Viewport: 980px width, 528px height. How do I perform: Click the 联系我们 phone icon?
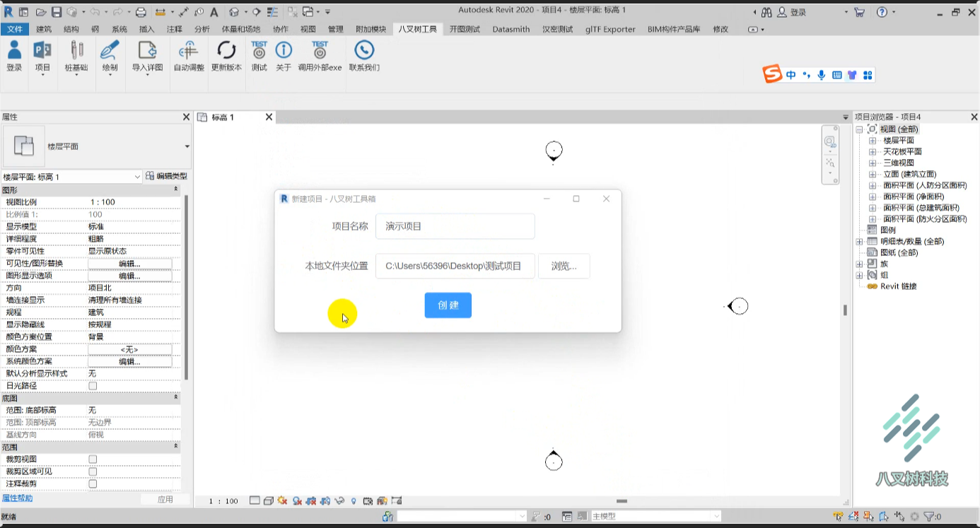point(364,50)
